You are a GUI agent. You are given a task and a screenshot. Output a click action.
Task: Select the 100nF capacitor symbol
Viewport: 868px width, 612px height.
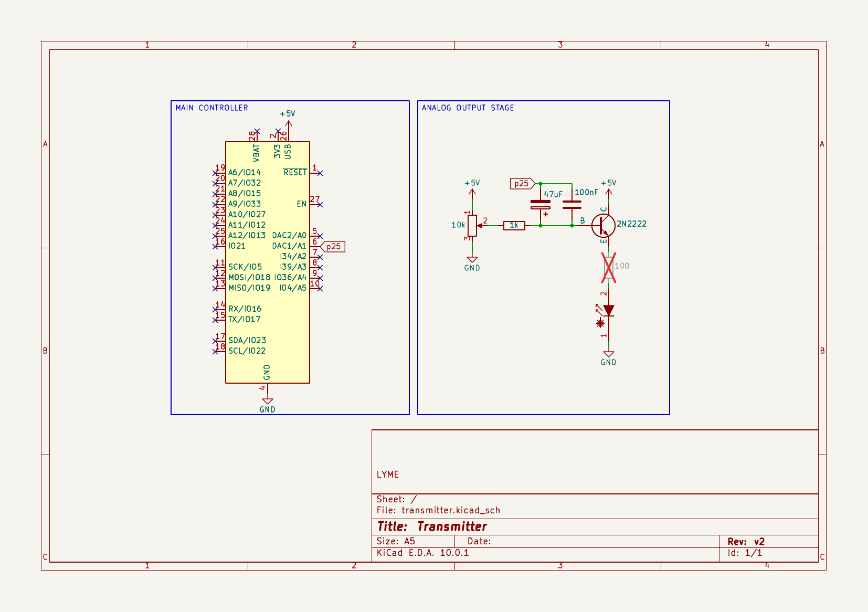point(572,205)
